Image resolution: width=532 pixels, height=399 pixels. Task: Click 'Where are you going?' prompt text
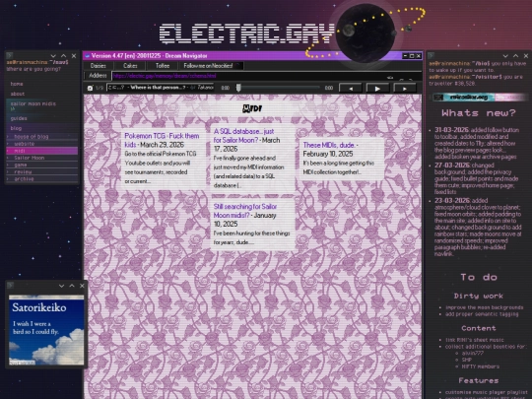click(x=33, y=69)
